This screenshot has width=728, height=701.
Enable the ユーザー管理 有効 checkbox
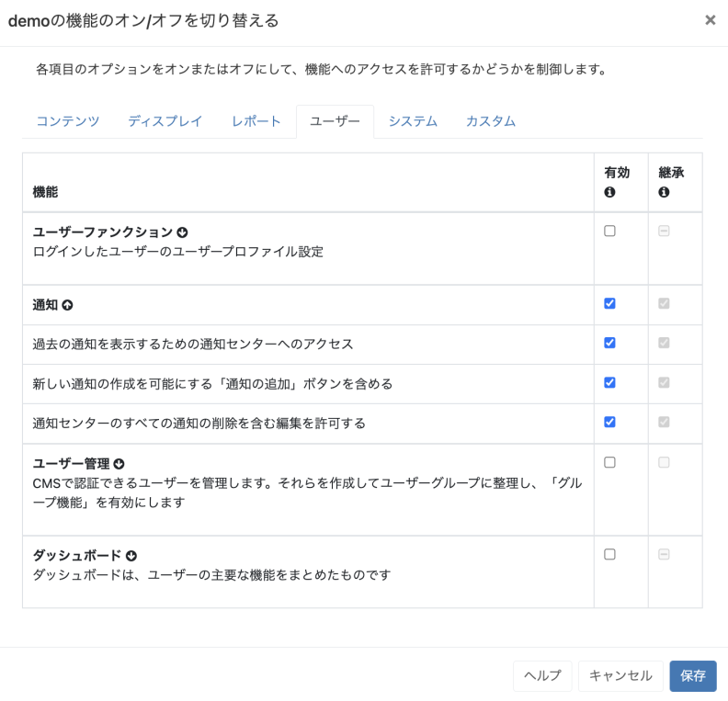609,462
